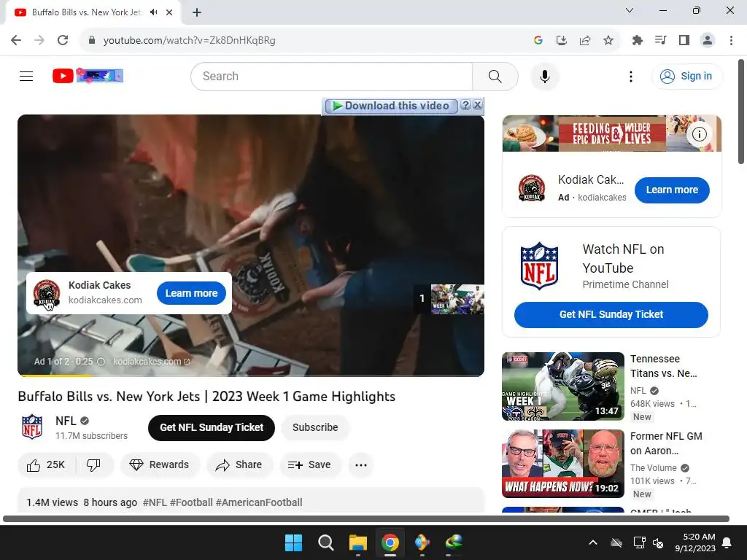Click the #NFL hashtag

[x=155, y=502]
